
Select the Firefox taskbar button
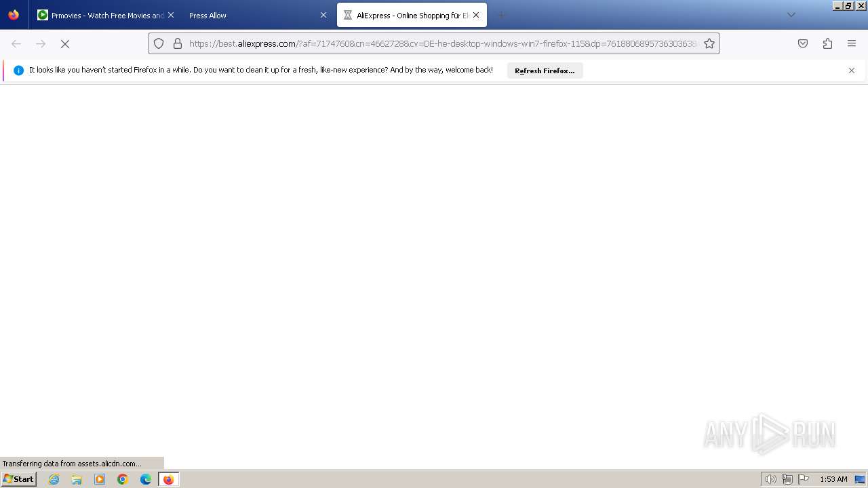coord(168,479)
